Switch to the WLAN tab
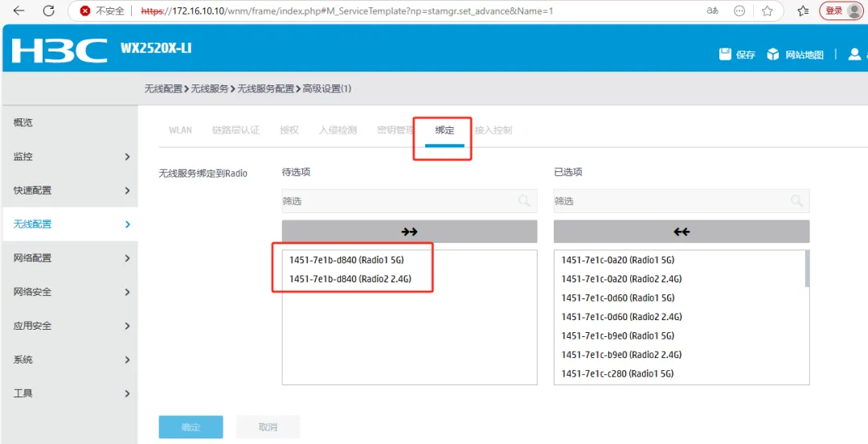Viewport: 868px width, 444px height. click(181, 130)
